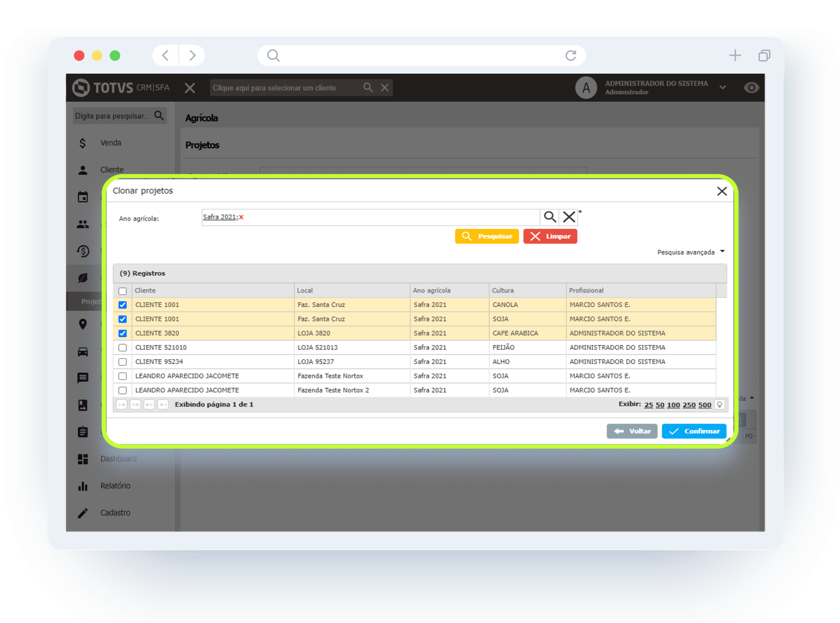Open the chat message icon in sidebar

(83, 378)
